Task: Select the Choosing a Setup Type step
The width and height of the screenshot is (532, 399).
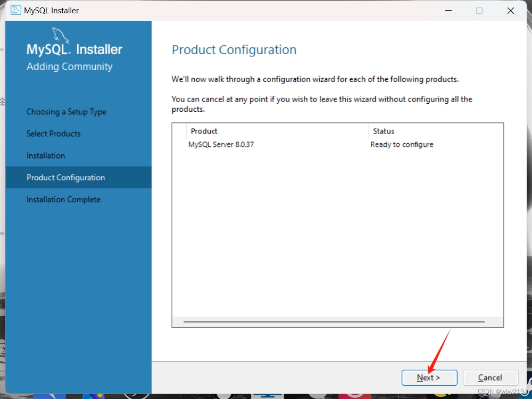Action: (66, 112)
